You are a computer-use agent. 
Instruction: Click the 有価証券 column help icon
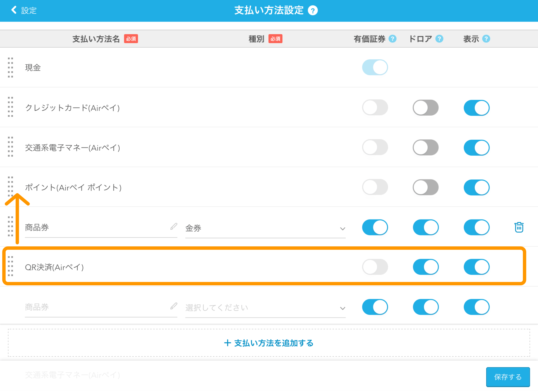(x=393, y=39)
